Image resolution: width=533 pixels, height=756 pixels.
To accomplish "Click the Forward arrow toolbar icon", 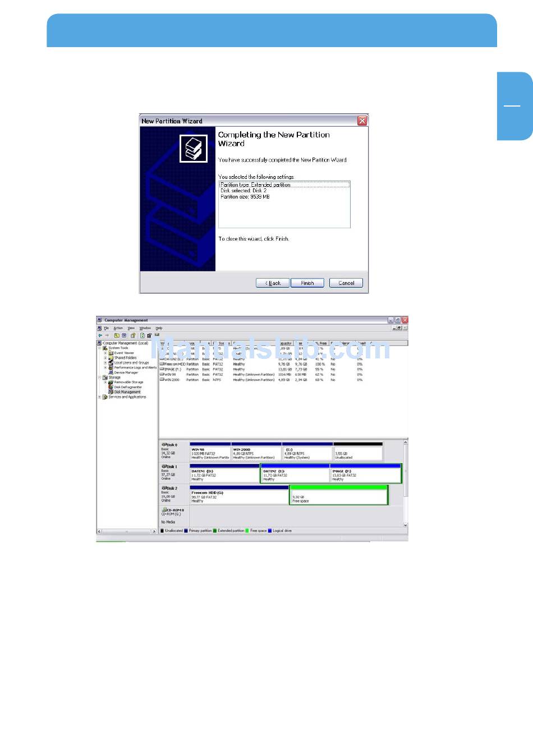I will [x=107, y=335].
